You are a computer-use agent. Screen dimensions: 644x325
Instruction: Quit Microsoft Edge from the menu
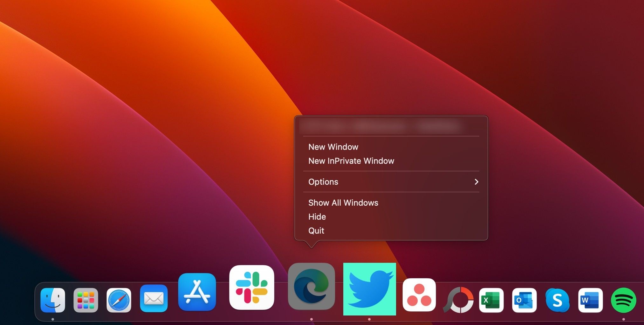click(x=391, y=231)
